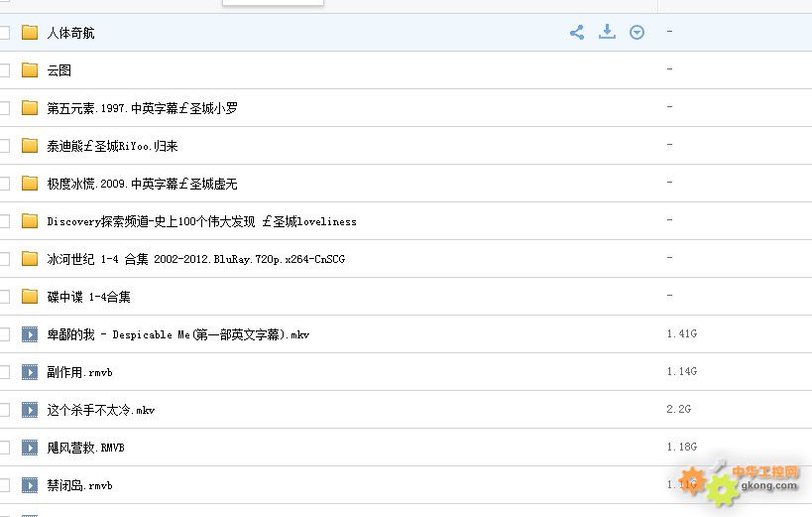The image size is (812, 517).
Task: Open 第五元素.1997.中英字幕 folder name
Action: 143,108
